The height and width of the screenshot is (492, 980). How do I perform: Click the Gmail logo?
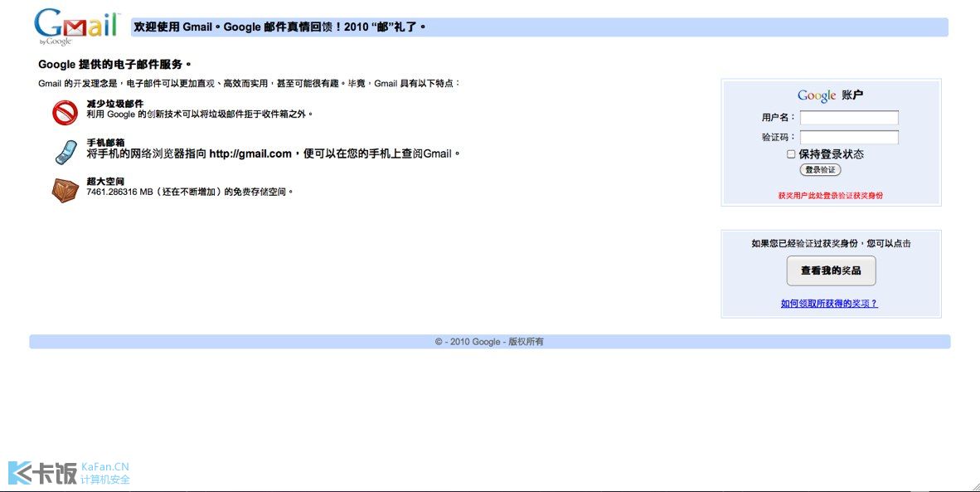click(x=76, y=27)
